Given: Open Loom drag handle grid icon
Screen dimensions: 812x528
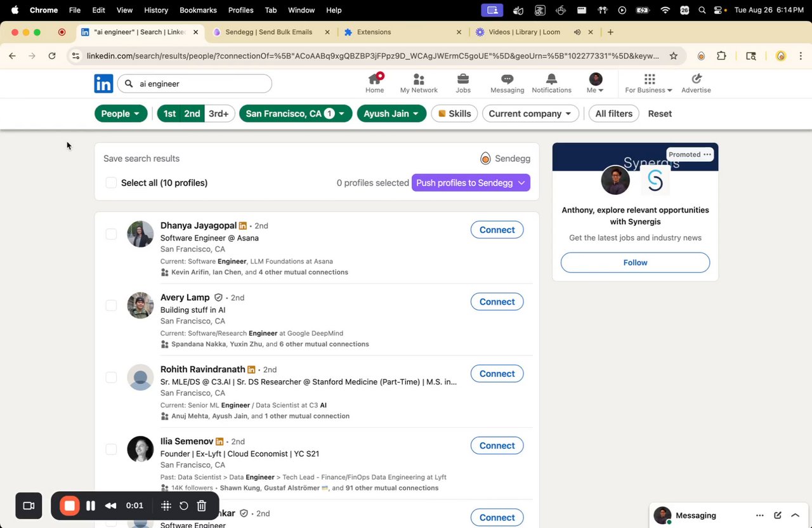Looking at the screenshot, I should 166,506.
